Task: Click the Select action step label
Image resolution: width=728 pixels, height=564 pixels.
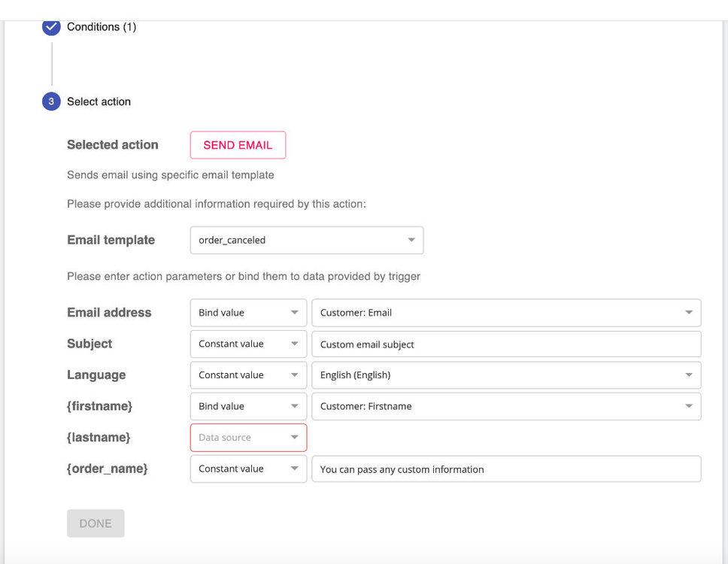Action: click(99, 102)
